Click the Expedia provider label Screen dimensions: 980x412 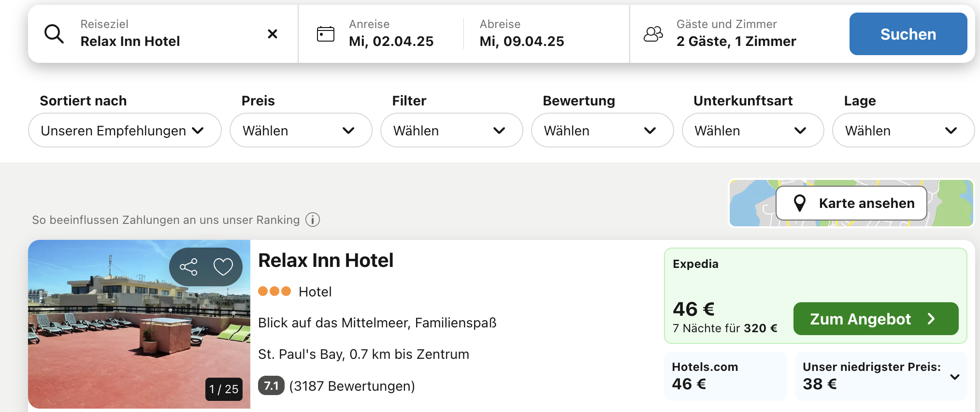coord(695,264)
